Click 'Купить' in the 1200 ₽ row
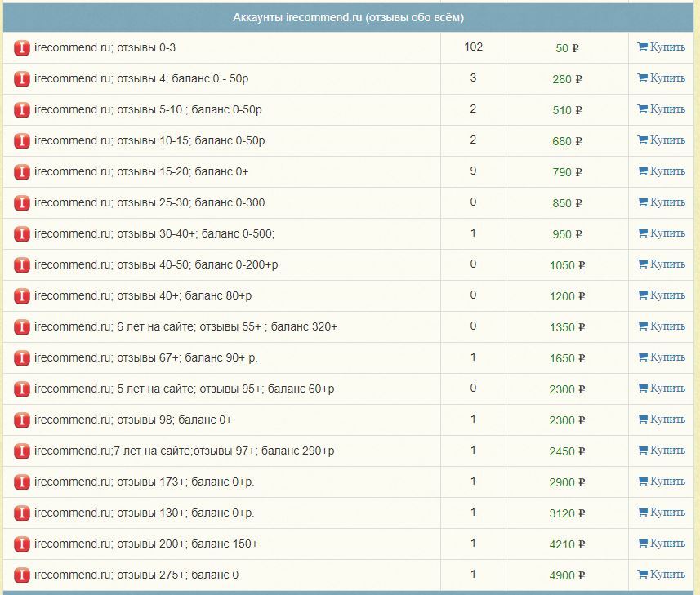 (x=667, y=295)
